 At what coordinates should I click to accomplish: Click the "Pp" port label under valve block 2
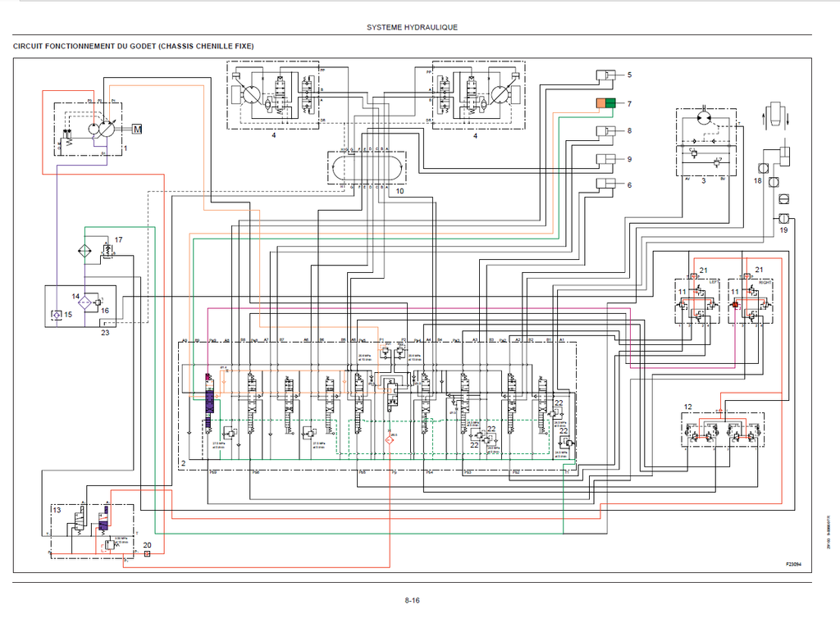pyautogui.click(x=395, y=473)
